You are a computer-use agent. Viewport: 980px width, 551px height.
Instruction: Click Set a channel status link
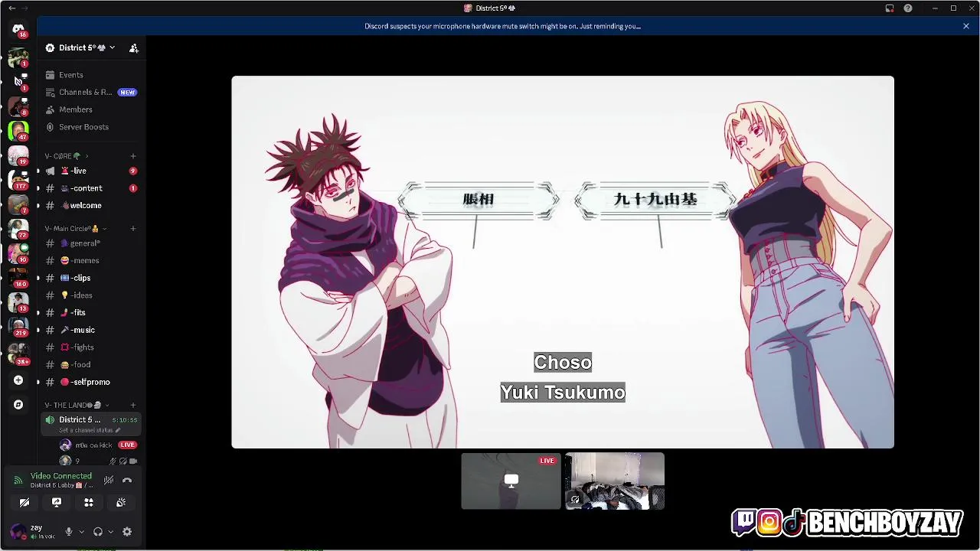click(90, 430)
